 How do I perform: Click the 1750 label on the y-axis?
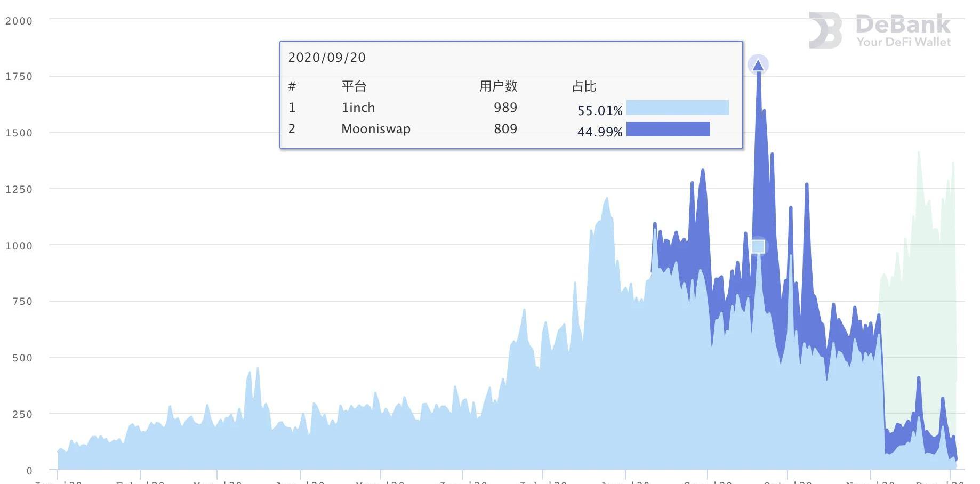pos(19,77)
